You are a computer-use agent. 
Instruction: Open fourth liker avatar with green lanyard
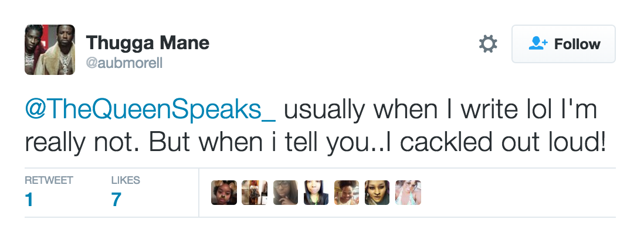point(316,193)
